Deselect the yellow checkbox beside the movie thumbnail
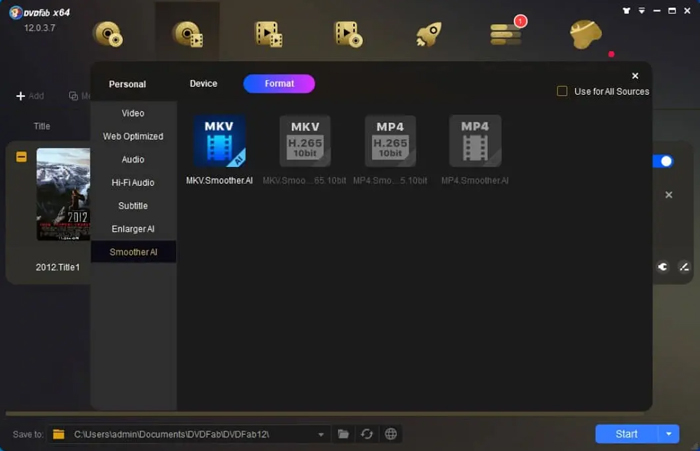This screenshot has height=451, width=700. coord(21,157)
